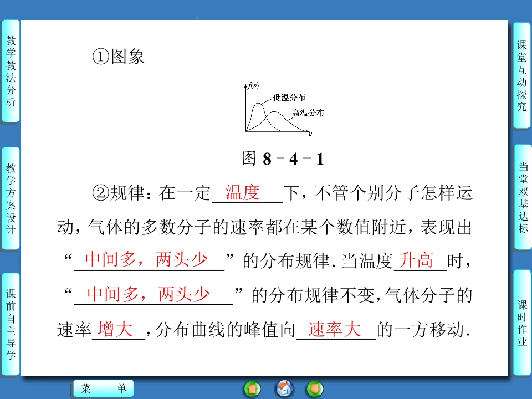
Task: Open the 教学方案设计 side tab
Action: point(11,198)
